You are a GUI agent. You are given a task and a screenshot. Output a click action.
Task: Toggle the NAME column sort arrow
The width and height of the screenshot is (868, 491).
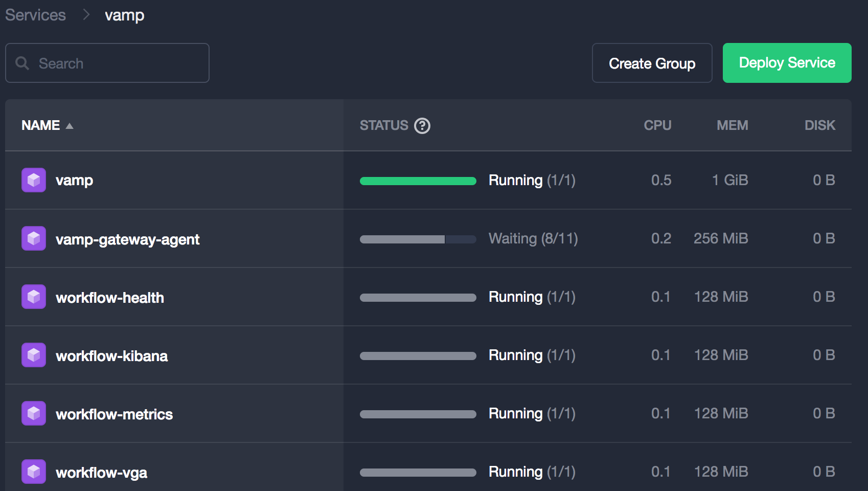coord(70,126)
